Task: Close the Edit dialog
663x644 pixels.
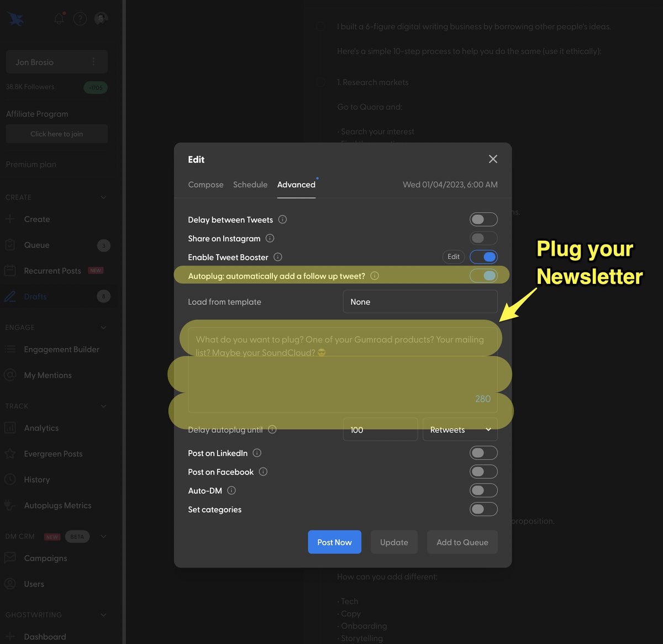Action: pyautogui.click(x=493, y=159)
